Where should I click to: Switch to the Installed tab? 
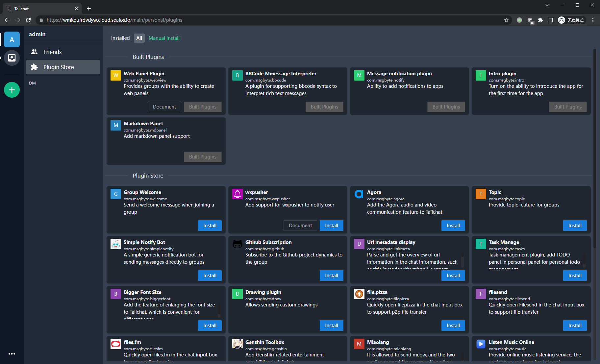[x=120, y=38]
